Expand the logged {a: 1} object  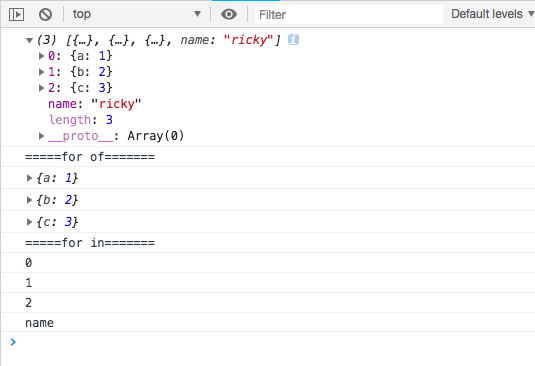(x=29, y=178)
